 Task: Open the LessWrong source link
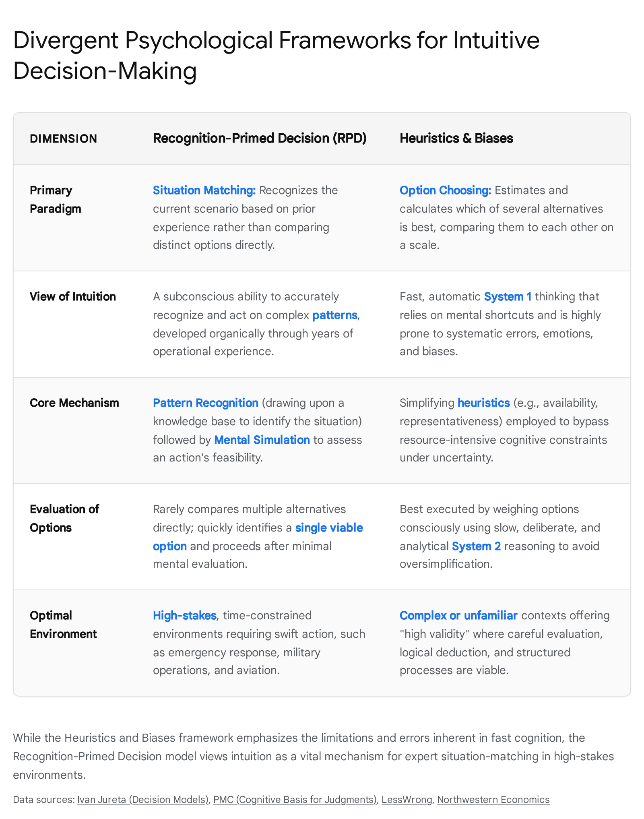click(x=407, y=800)
